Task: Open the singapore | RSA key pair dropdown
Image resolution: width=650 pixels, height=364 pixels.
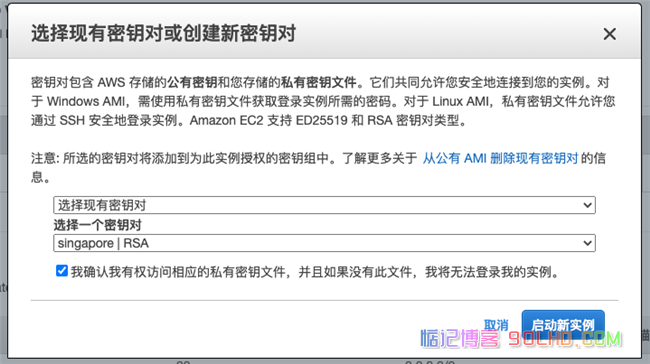Action: tap(324, 243)
